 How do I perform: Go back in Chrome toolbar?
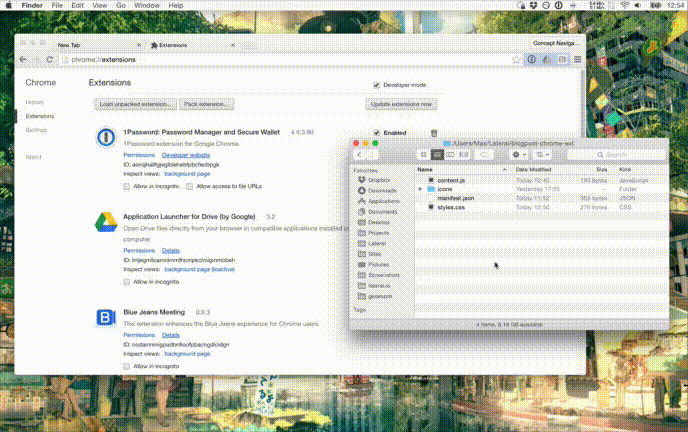[23, 59]
